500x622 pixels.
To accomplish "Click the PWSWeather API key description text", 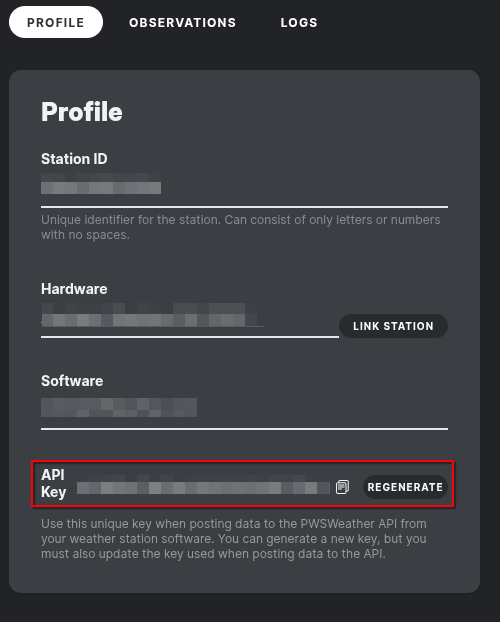I will click(234, 539).
